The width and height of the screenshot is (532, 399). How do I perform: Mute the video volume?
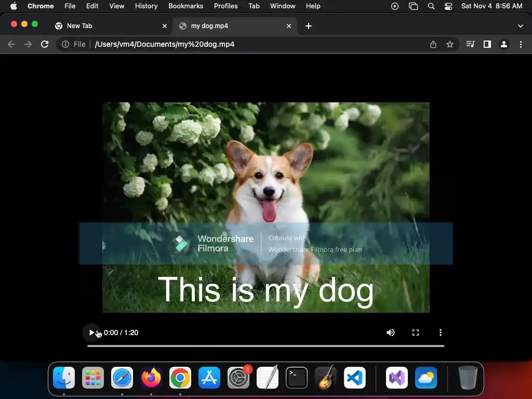pyautogui.click(x=391, y=332)
